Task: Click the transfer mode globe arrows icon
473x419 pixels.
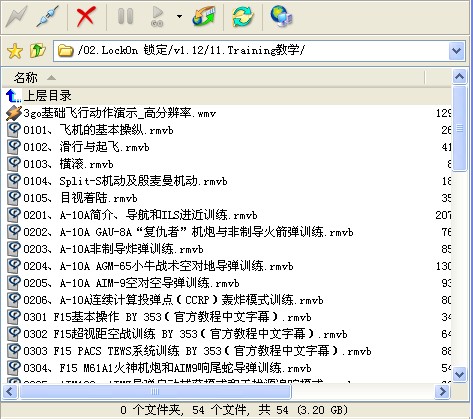Action: [203, 16]
